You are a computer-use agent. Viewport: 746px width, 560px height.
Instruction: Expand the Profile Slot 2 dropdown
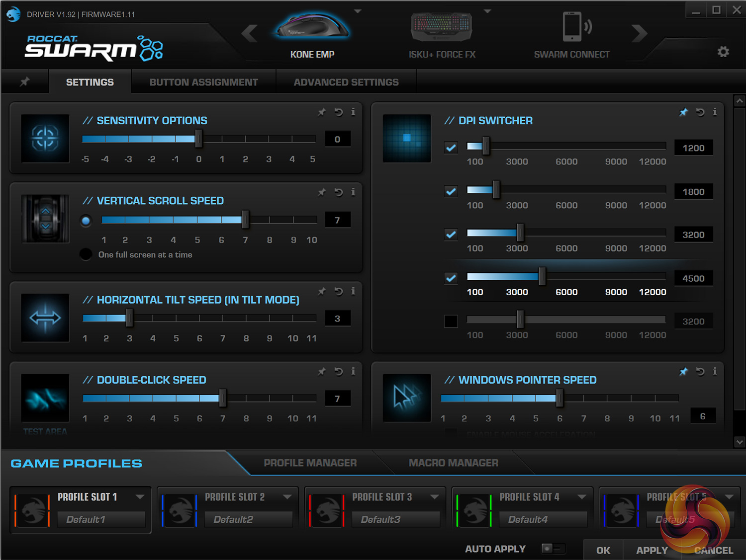click(287, 497)
